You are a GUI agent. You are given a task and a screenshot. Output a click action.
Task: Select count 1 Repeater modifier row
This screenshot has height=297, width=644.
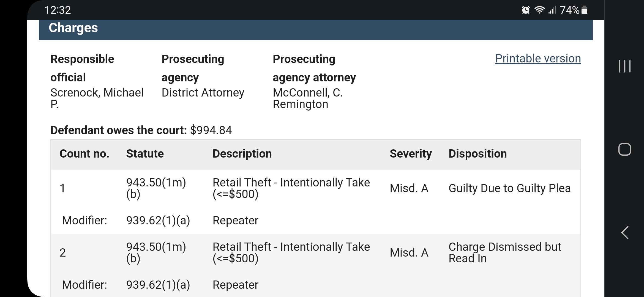(x=316, y=220)
